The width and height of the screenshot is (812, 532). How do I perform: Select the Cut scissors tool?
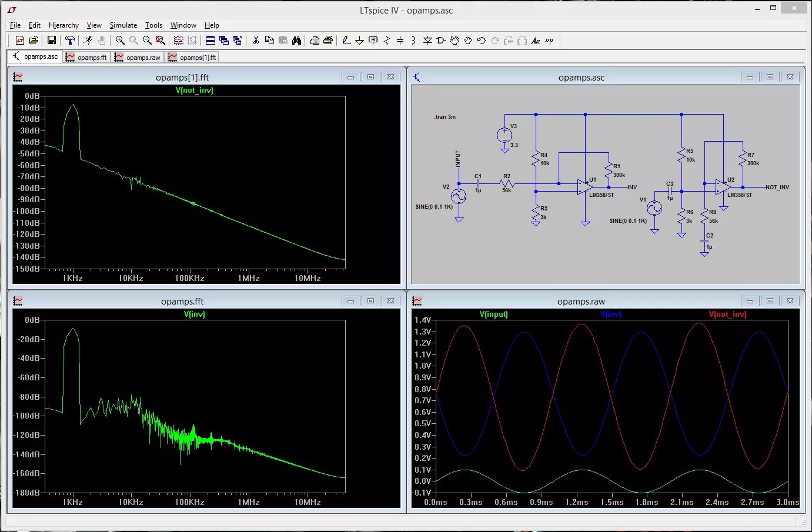(256, 41)
